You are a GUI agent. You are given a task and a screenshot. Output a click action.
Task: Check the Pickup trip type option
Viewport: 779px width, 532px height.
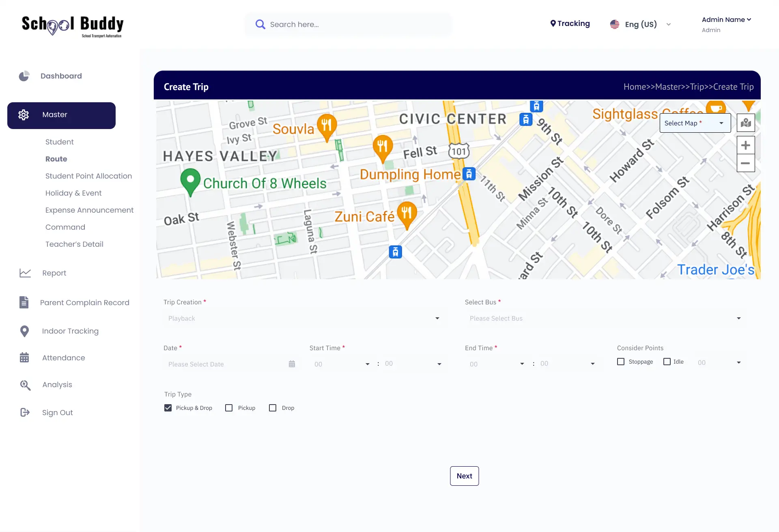pyautogui.click(x=228, y=407)
